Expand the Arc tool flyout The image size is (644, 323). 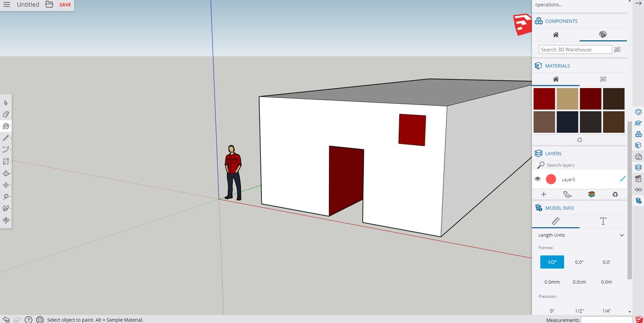click(11, 150)
